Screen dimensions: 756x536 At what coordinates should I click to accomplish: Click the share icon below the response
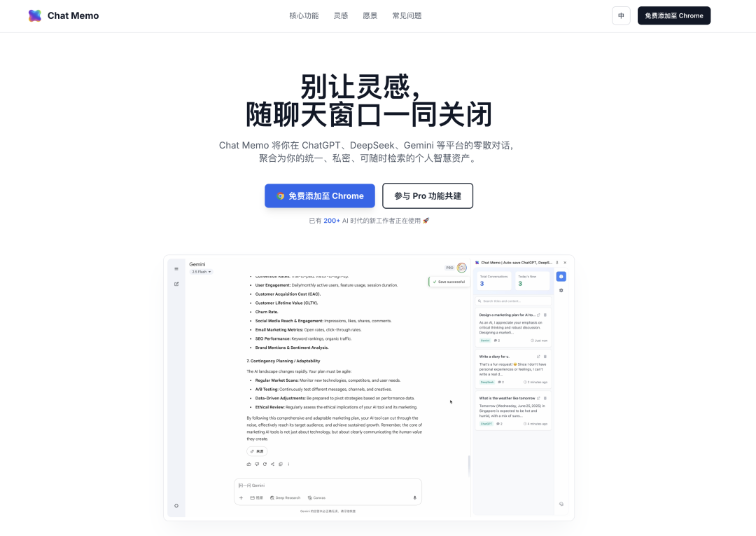272,464
